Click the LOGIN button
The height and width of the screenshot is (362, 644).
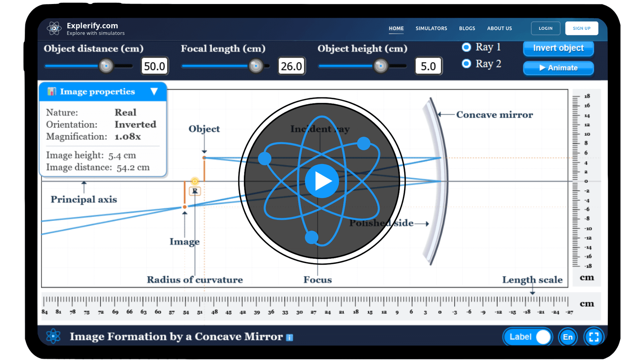click(x=545, y=28)
